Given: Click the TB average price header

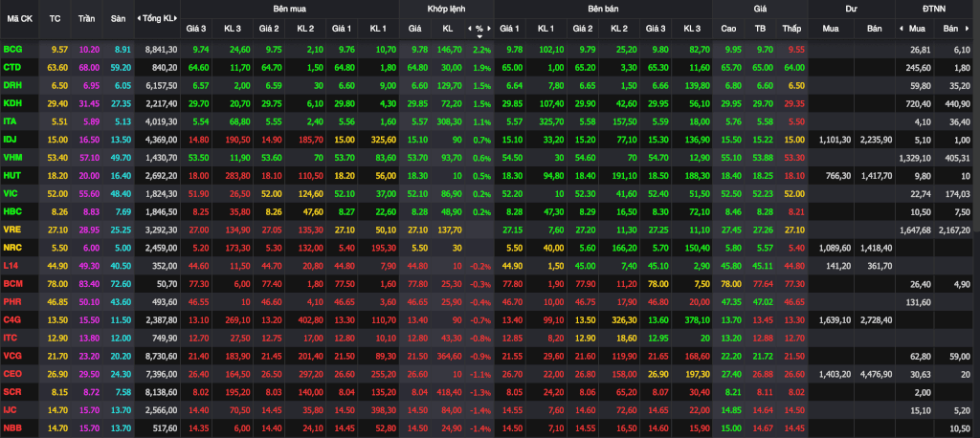Looking at the screenshot, I should coord(760,29).
